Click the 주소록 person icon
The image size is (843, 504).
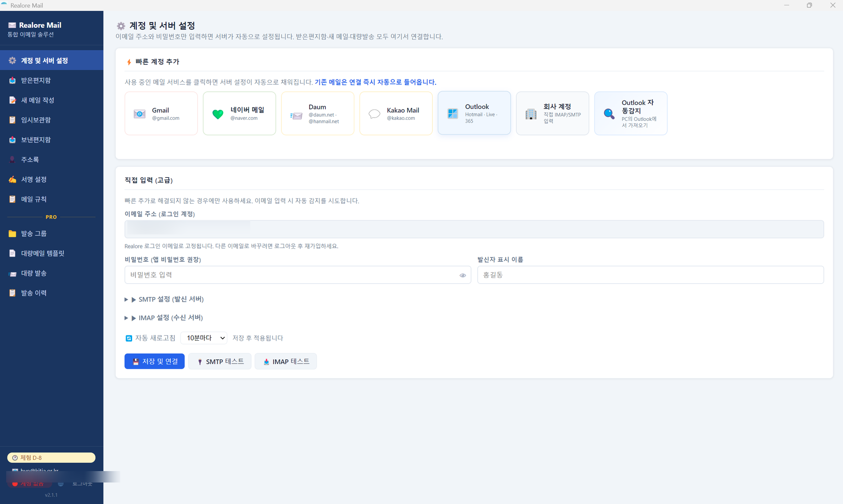[12, 159]
